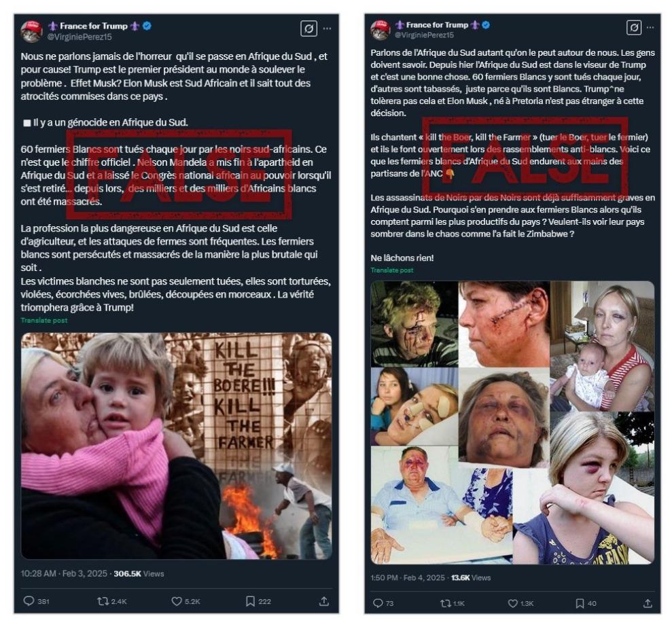Open the more options menu on left post

(x=327, y=29)
